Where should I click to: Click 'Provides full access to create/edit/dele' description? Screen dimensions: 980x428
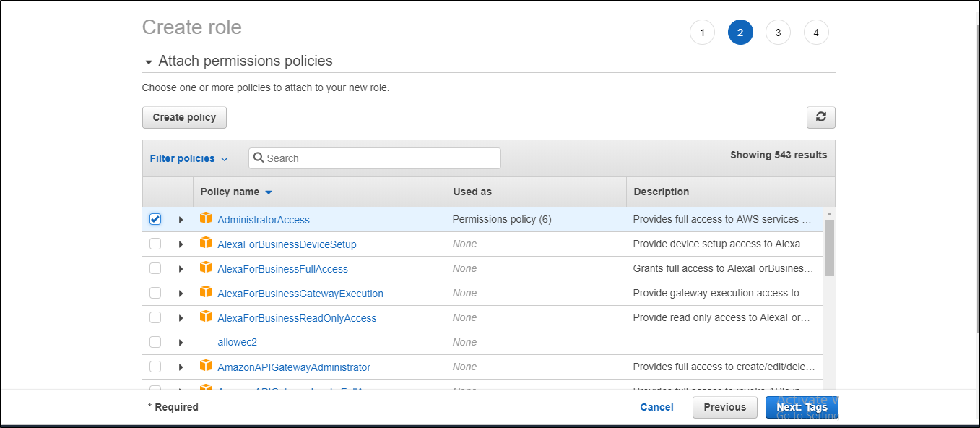pyautogui.click(x=722, y=367)
